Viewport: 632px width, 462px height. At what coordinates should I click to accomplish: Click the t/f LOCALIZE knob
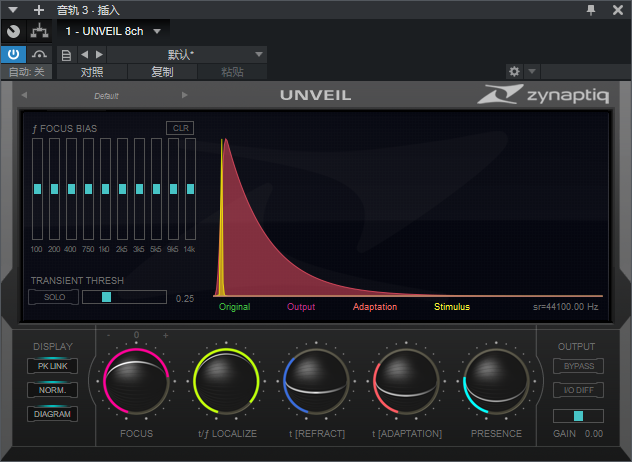[x=226, y=381]
